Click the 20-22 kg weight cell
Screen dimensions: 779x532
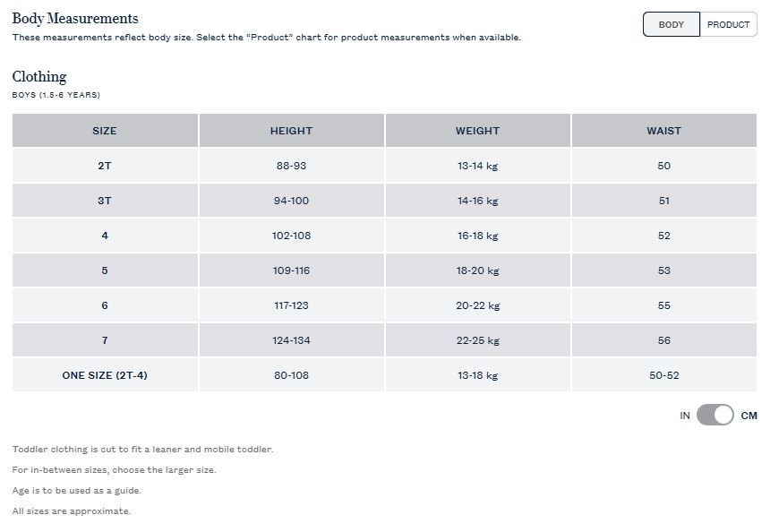477,305
